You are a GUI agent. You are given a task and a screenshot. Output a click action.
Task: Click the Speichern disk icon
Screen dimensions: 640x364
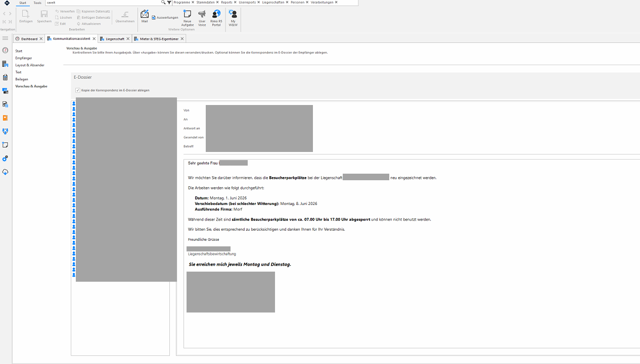tap(44, 14)
